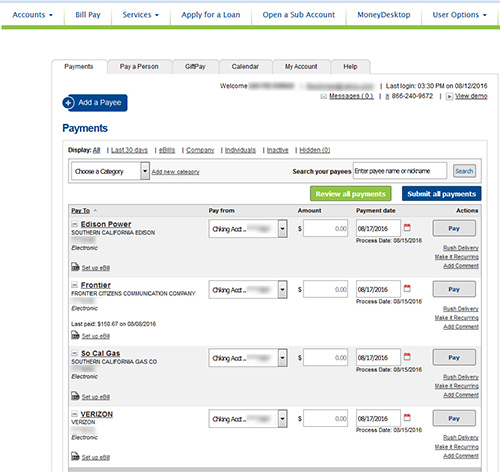Collapse the VERIZON payee row
Screen dimensions: 500x474
click(74, 414)
